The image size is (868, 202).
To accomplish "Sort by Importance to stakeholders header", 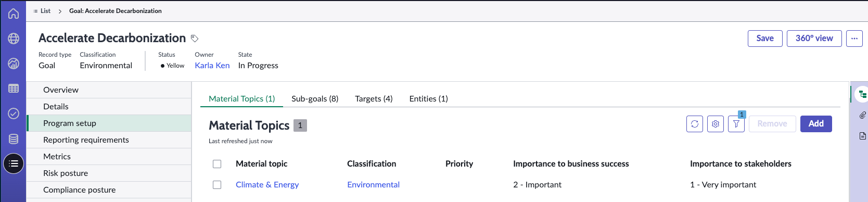I will point(741,164).
